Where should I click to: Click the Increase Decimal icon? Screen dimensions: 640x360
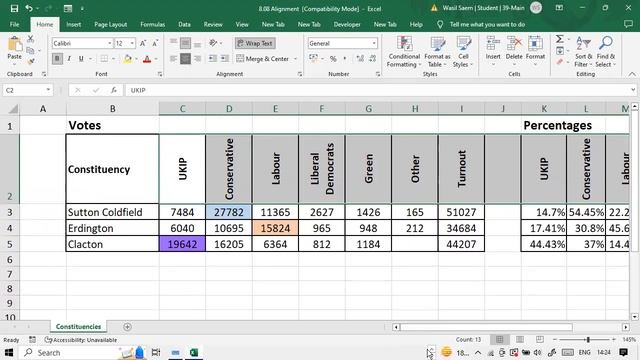pos(360,59)
